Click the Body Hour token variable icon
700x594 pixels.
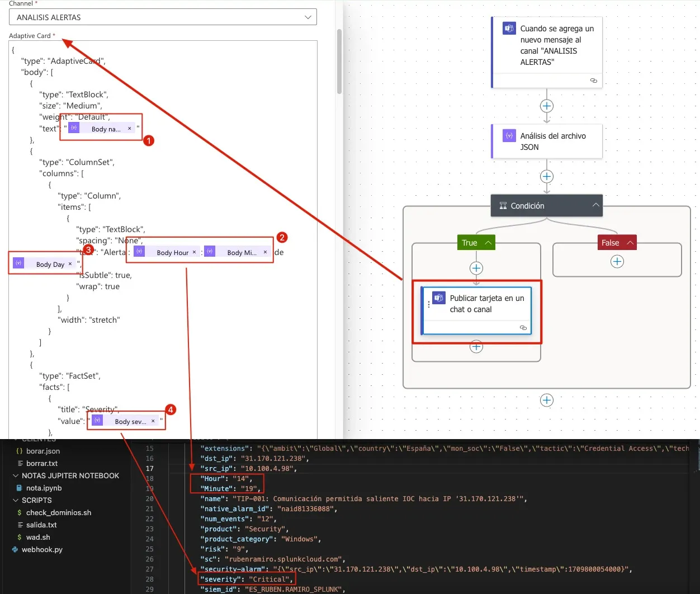coord(139,252)
